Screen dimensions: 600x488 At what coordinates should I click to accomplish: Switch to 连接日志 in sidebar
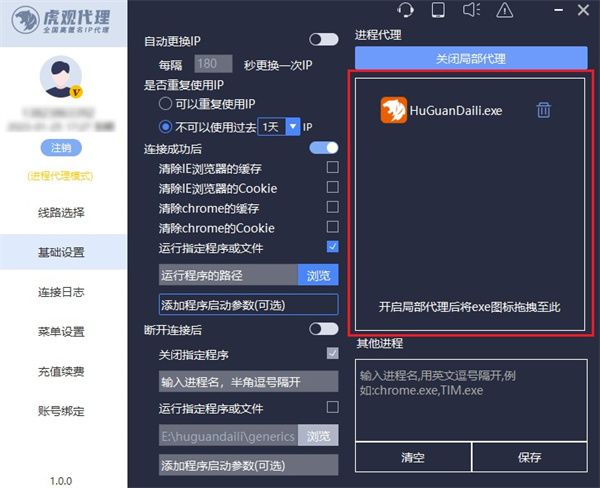tap(62, 291)
